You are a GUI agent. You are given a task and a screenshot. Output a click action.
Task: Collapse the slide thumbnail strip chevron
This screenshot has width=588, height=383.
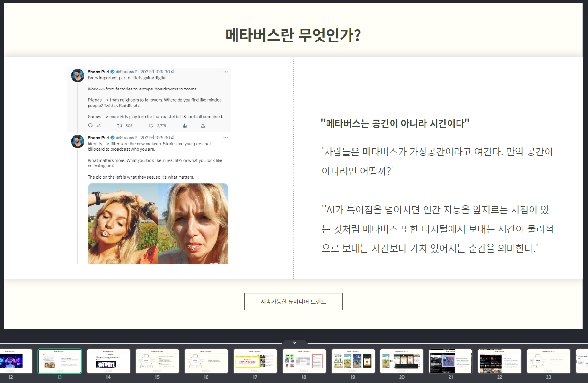pyautogui.click(x=294, y=342)
